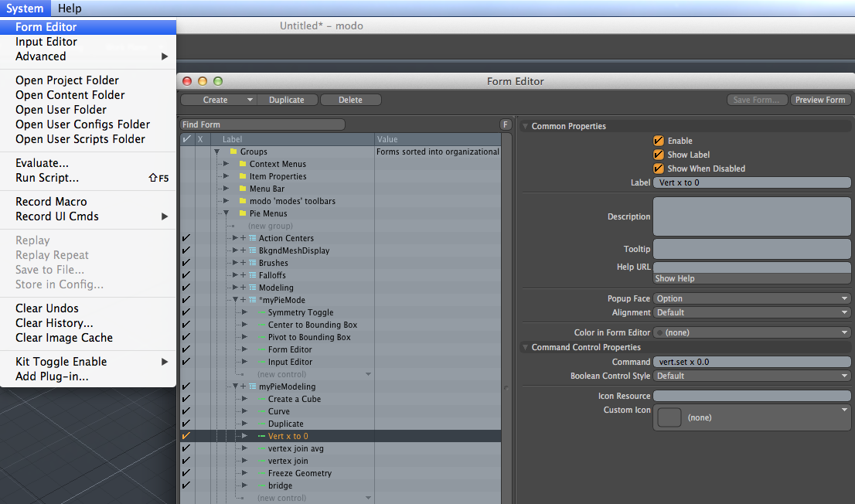Click the Show Help button

point(752,279)
